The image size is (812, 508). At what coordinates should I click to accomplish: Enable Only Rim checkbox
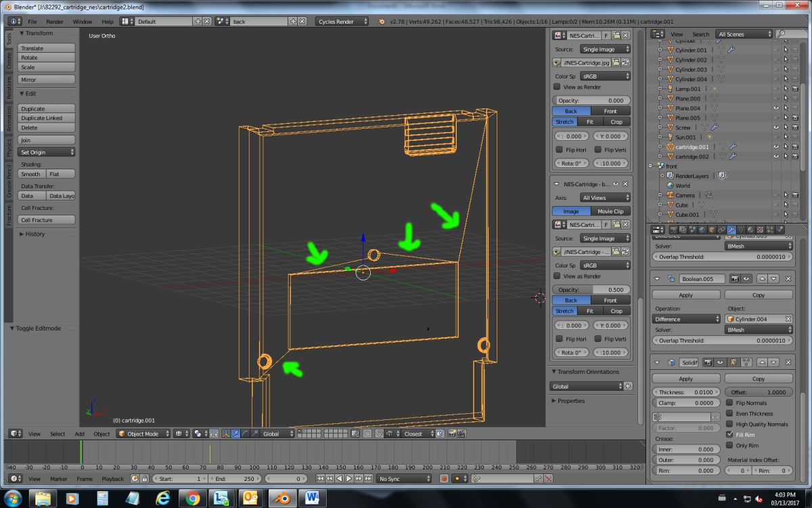729,445
